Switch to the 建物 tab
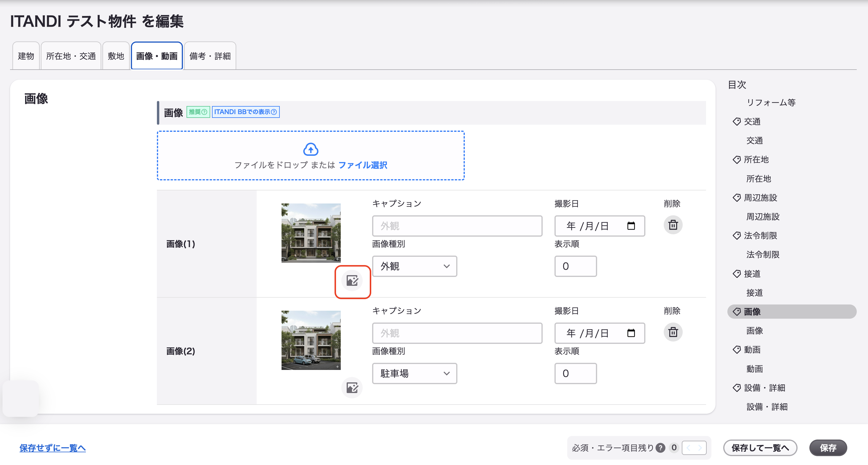 click(26, 56)
